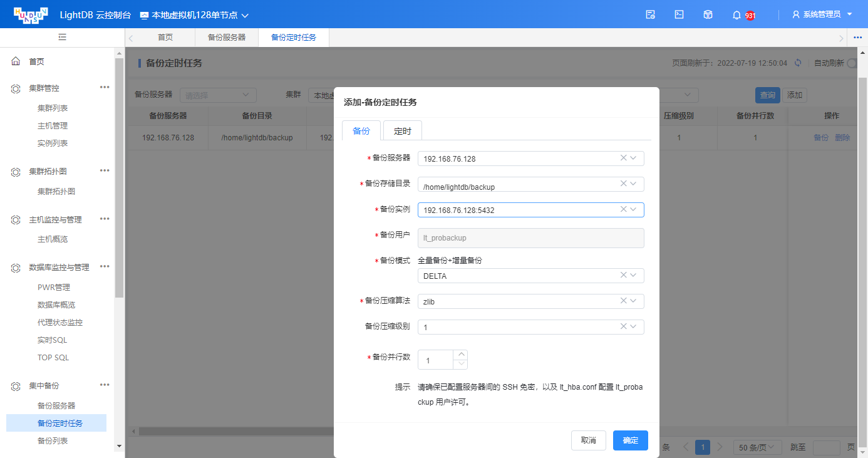The width and height of the screenshot is (868, 458).
Task: Click the refresh icon beside refresh time
Action: coord(798,63)
